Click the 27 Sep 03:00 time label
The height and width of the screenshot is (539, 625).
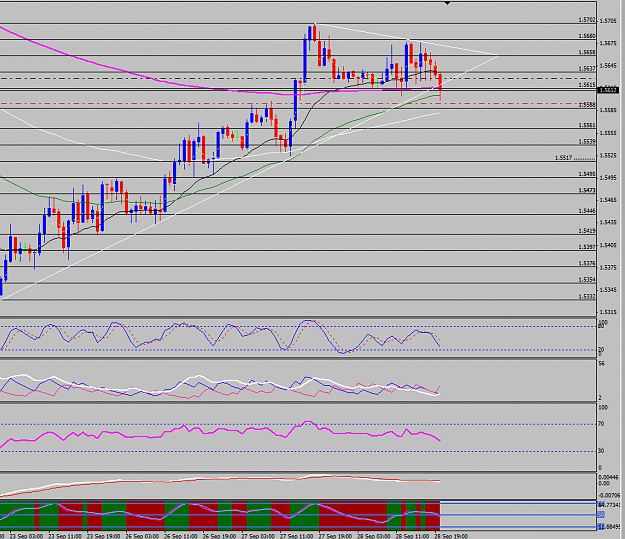pos(258,536)
